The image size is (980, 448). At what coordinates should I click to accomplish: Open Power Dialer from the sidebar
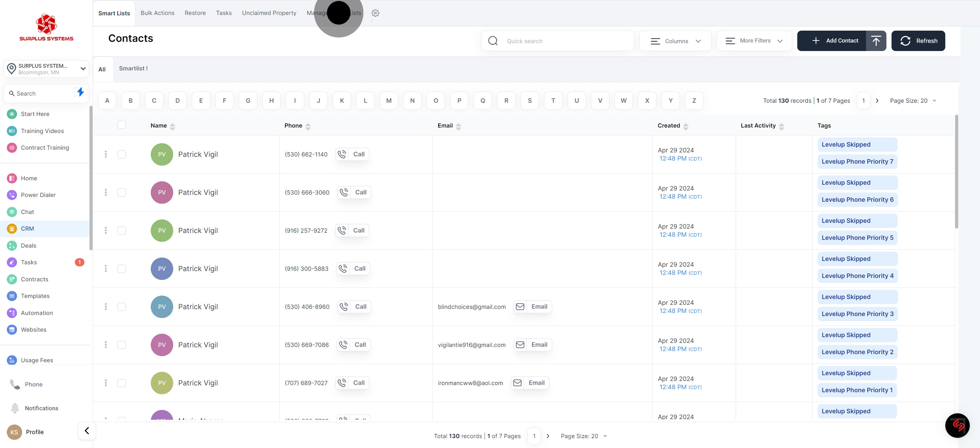coord(38,195)
